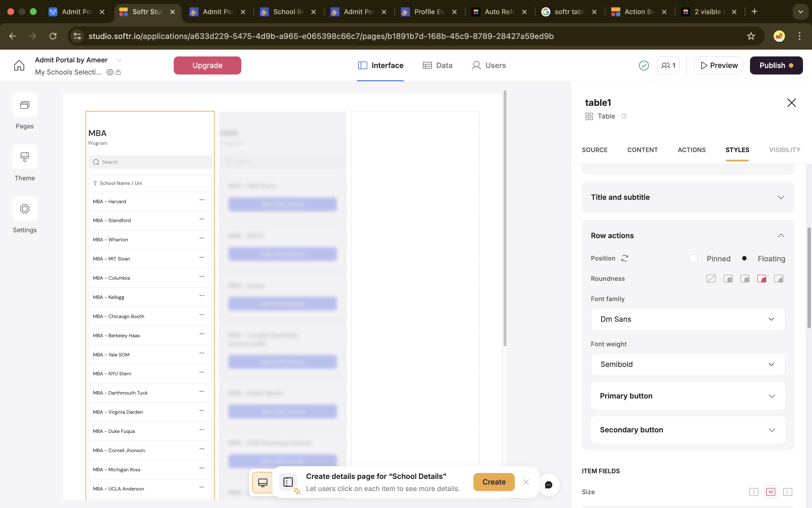The image size is (812, 508).
Task: Expand the Primary button section
Action: (x=688, y=396)
